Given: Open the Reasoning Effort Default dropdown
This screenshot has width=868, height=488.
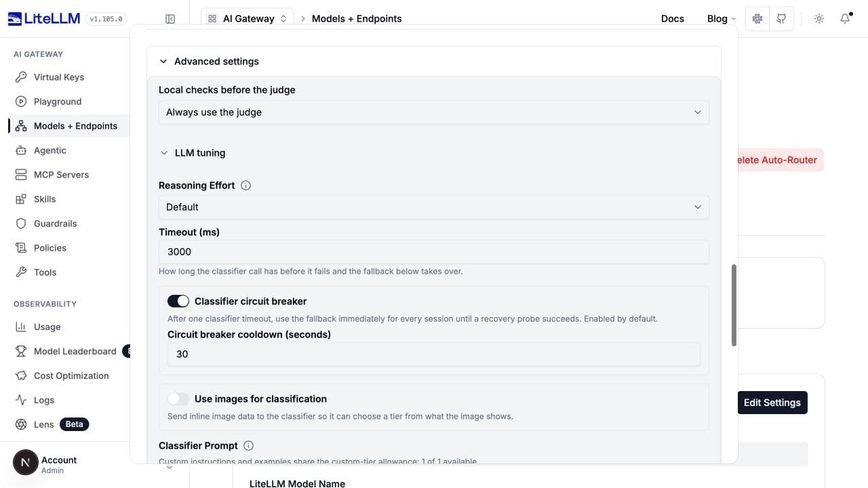Looking at the screenshot, I should [x=434, y=207].
